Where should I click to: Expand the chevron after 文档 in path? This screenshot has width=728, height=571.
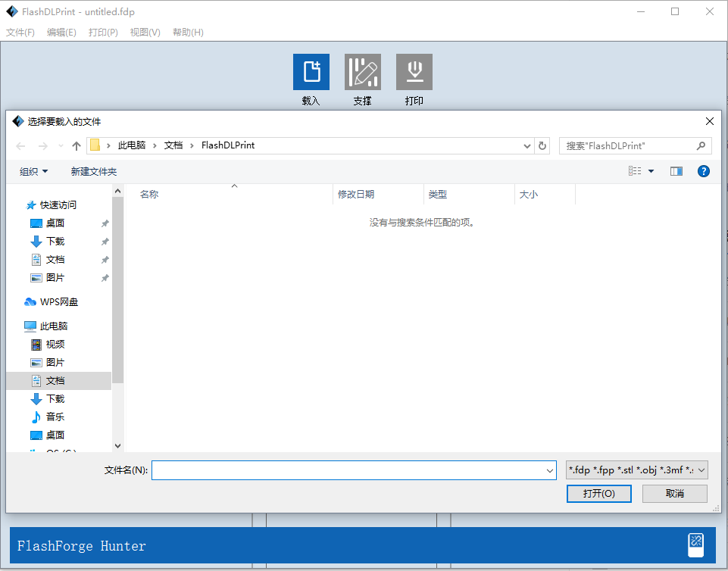point(192,145)
